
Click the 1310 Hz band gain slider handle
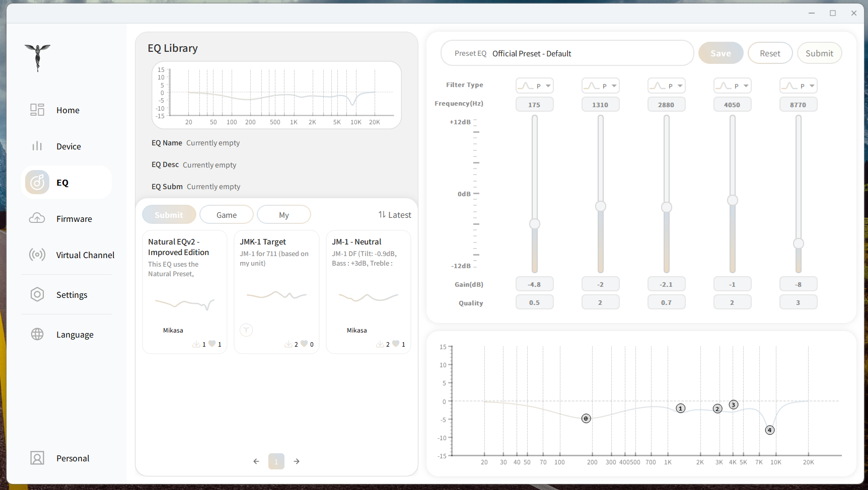point(600,206)
